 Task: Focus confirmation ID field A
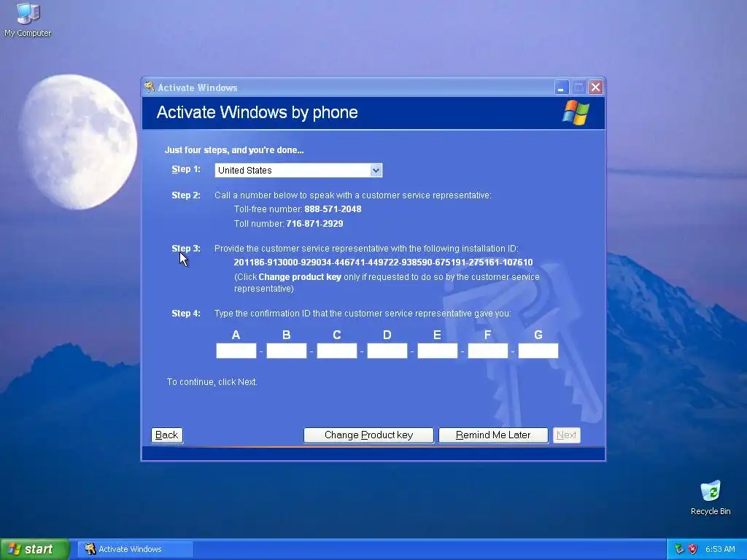tap(236, 351)
